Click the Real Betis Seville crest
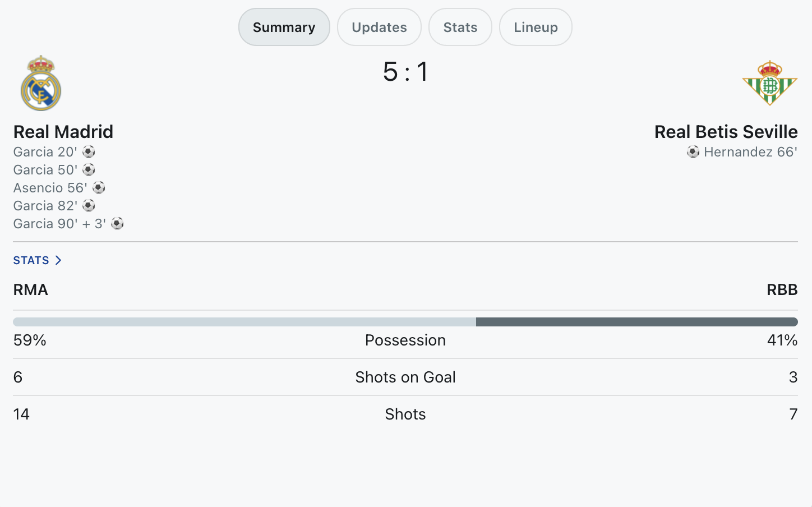The width and height of the screenshot is (812, 507). pyautogui.click(x=769, y=84)
